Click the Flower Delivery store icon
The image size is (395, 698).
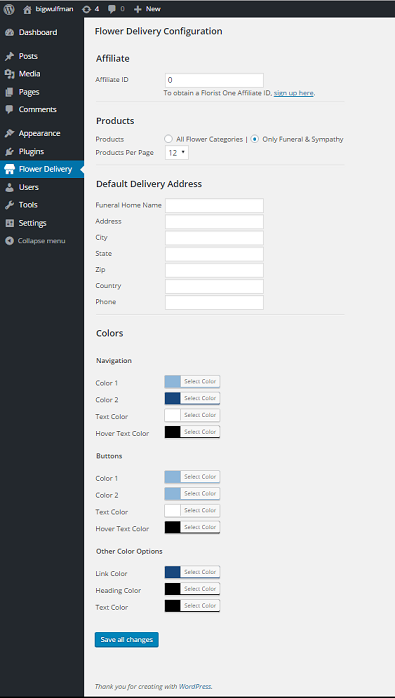click(9, 169)
